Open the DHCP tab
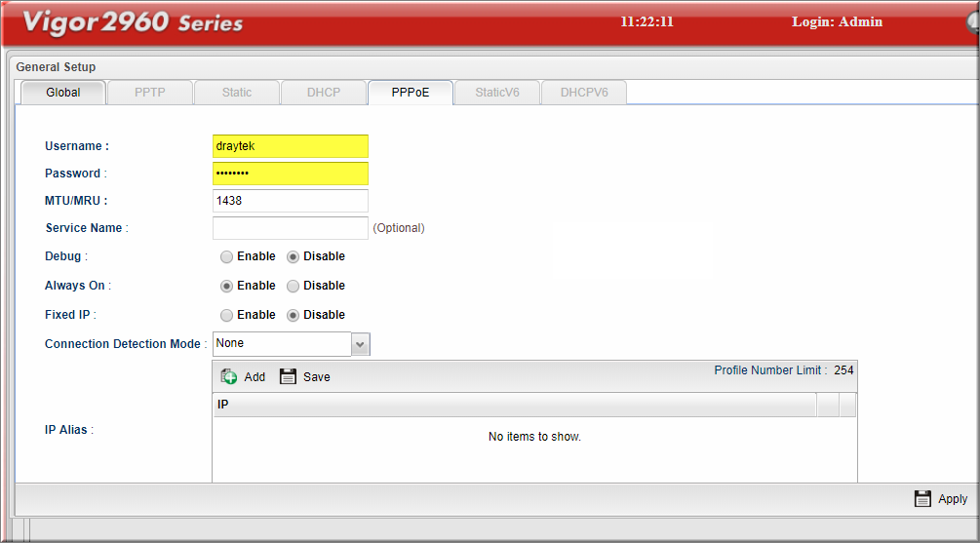The image size is (980, 543). [x=324, y=93]
